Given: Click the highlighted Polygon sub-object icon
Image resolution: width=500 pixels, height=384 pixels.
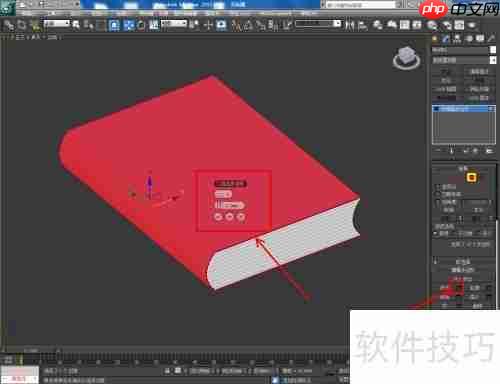Looking at the screenshot, I should tap(471, 178).
